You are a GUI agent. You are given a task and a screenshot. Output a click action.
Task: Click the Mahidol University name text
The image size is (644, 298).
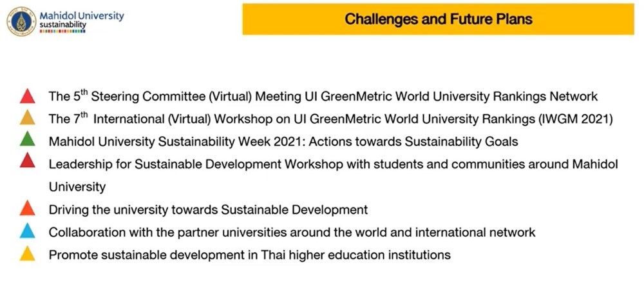[x=82, y=15]
